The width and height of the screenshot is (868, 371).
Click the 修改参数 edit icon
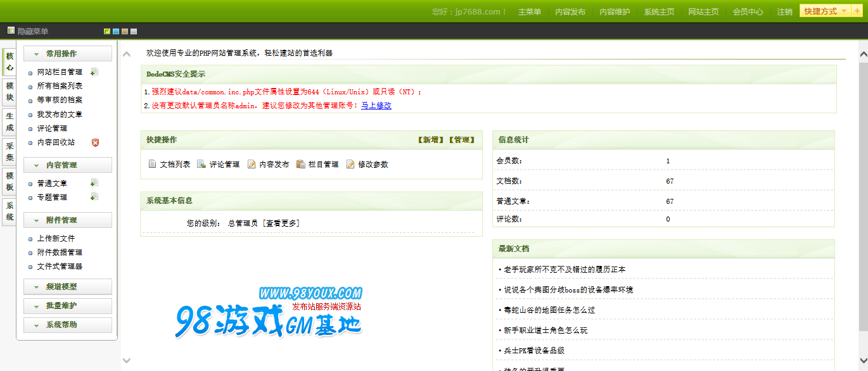[350, 165]
